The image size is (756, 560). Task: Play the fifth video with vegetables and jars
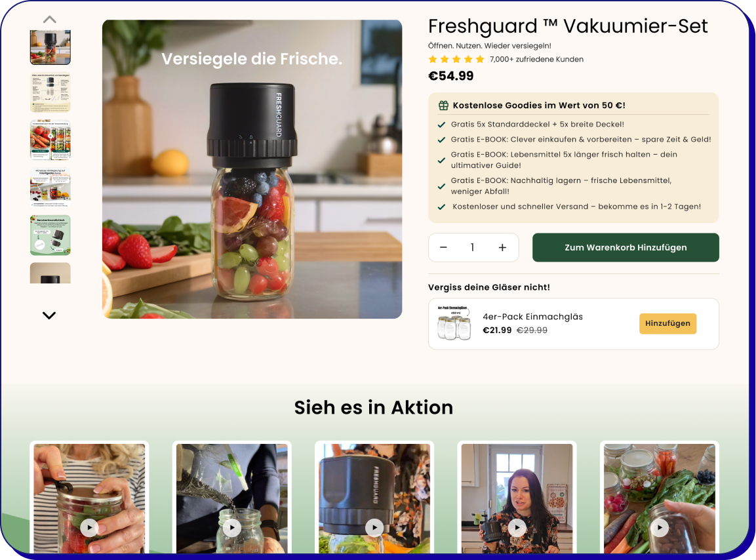660,527
